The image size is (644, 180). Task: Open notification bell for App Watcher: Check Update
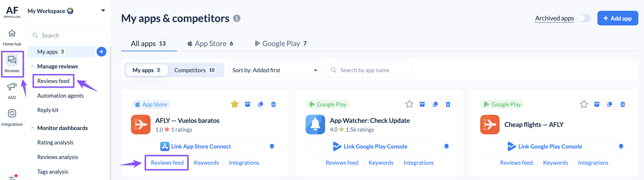[x=446, y=146]
